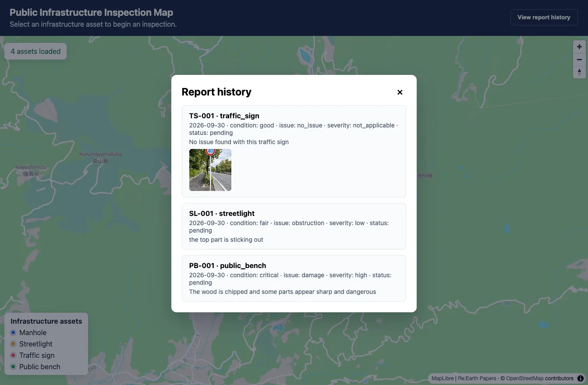Click the Report history heading

(216, 92)
